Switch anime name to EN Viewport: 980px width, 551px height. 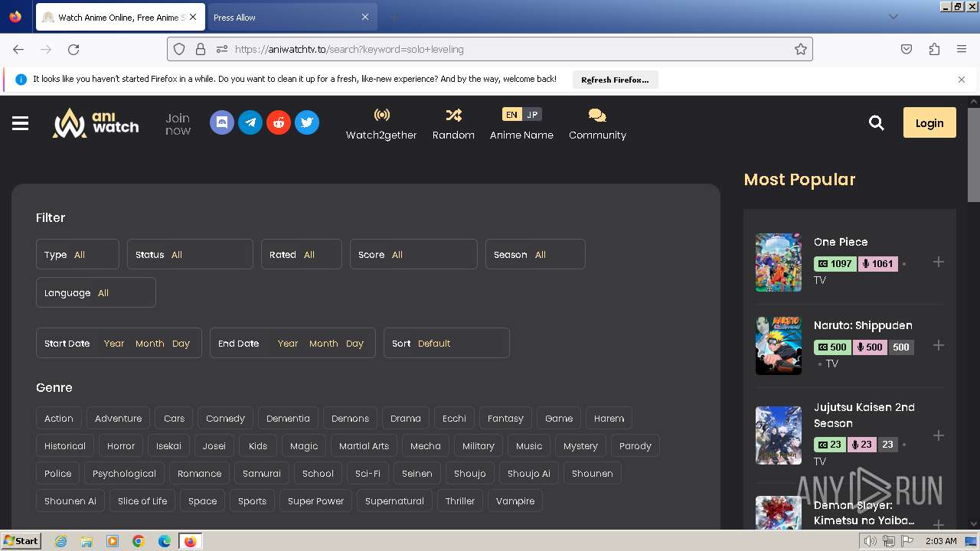(x=511, y=114)
